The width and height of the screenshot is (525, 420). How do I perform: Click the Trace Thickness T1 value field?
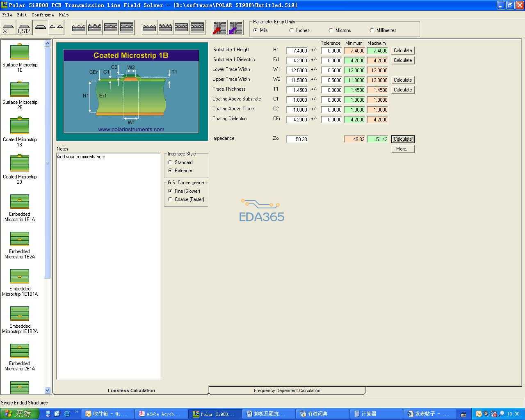tap(297, 90)
